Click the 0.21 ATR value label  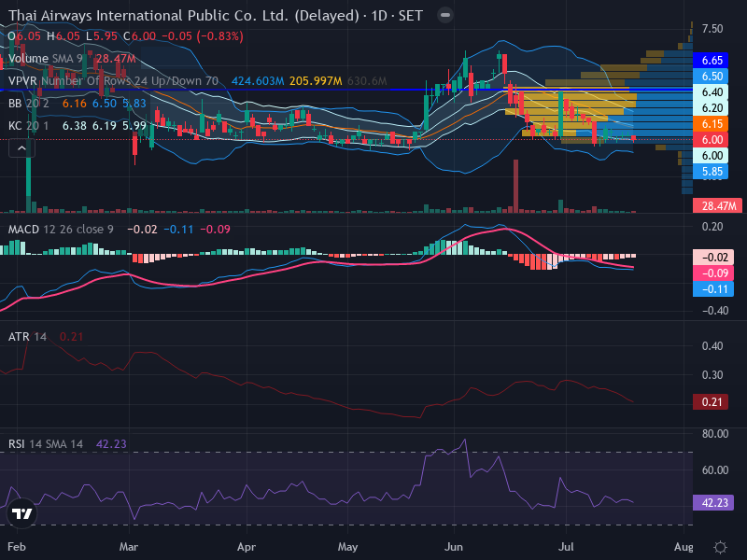point(711,402)
